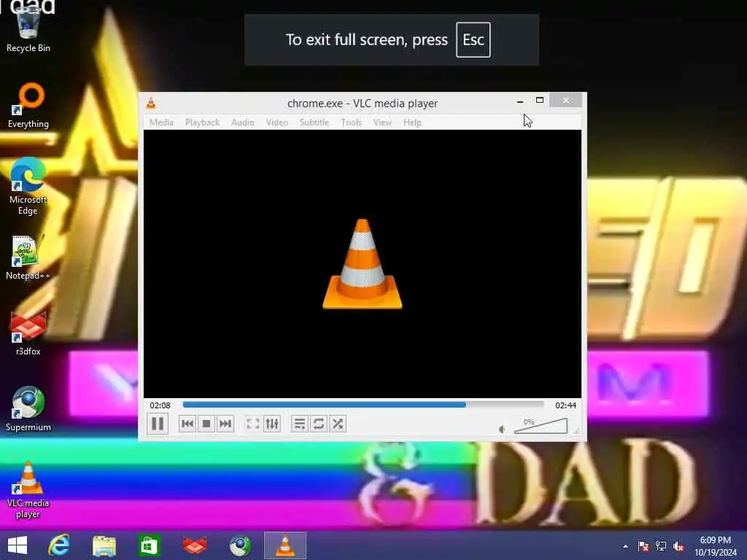Image resolution: width=747 pixels, height=560 pixels.
Task: Skip to next media track
Action: coord(225,424)
